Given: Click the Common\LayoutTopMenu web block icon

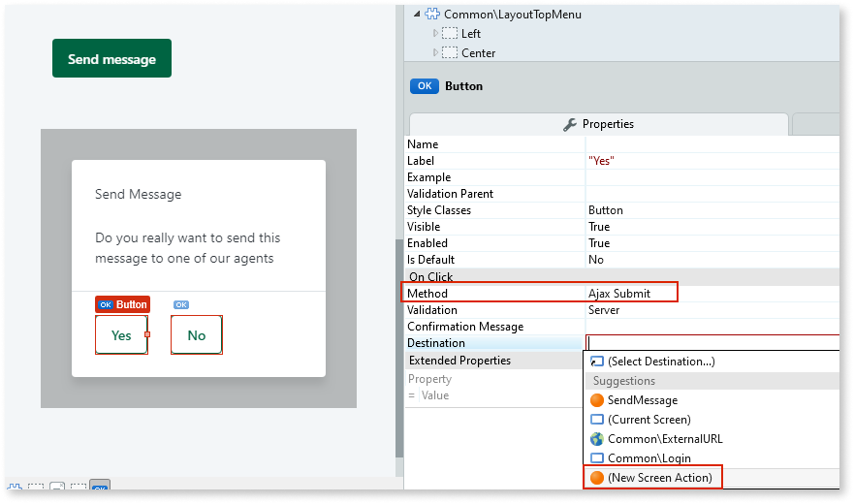Looking at the screenshot, I should pos(431,15).
